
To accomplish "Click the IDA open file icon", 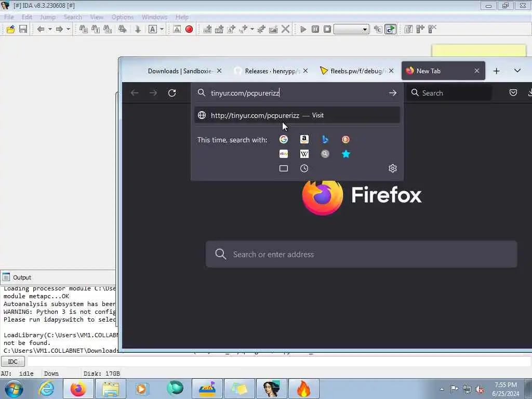I will [x=10, y=29].
